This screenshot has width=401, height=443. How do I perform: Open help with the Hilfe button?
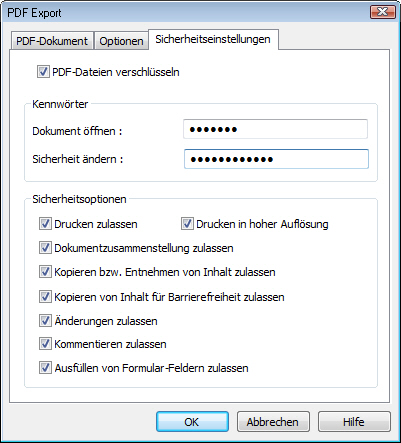coord(354,422)
